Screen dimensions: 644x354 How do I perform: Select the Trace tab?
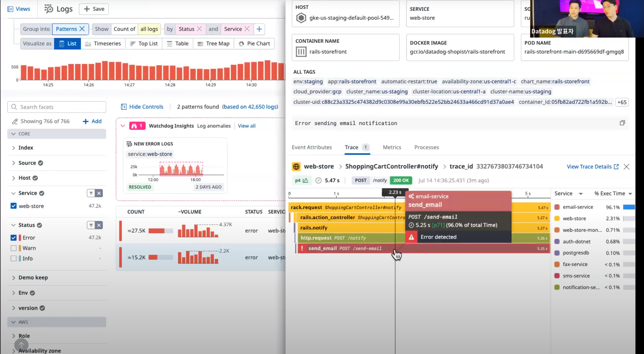click(x=357, y=147)
